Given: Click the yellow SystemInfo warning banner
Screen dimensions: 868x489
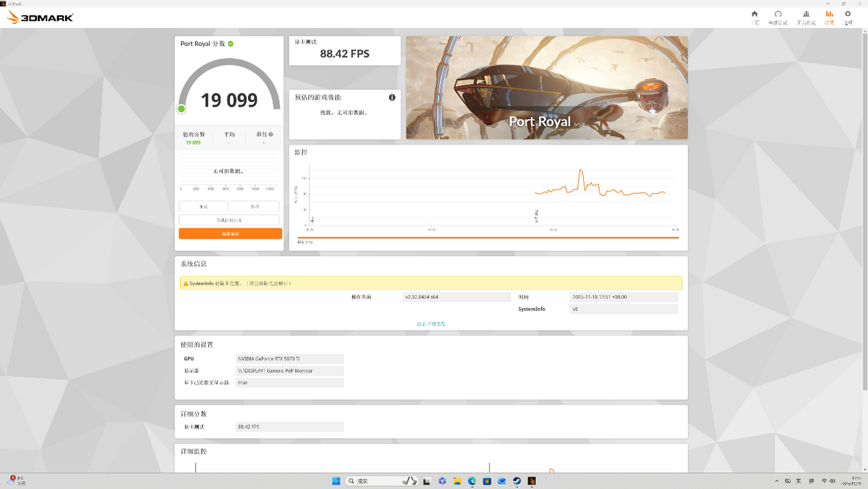Looking at the screenshot, I should [x=431, y=284].
